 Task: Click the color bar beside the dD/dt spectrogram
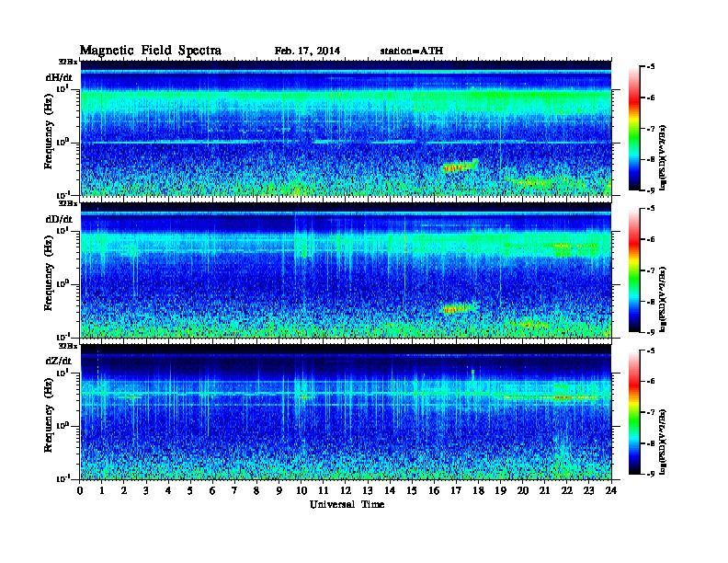click(634, 270)
